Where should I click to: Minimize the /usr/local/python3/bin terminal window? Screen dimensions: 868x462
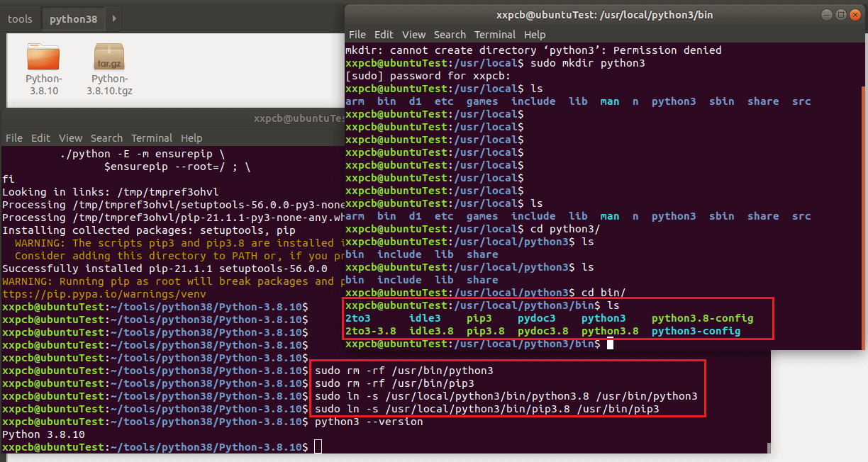pos(828,14)
